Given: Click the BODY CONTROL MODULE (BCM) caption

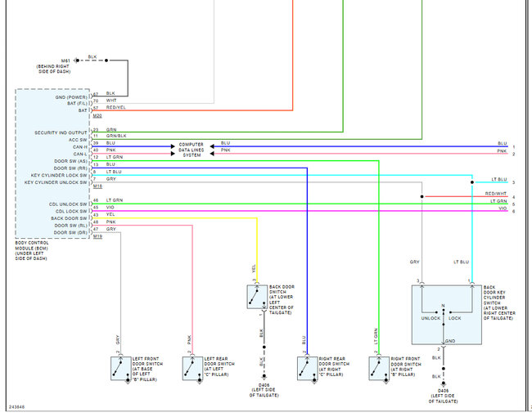Looking at the screenshot, I should click(x=32, y=251).
